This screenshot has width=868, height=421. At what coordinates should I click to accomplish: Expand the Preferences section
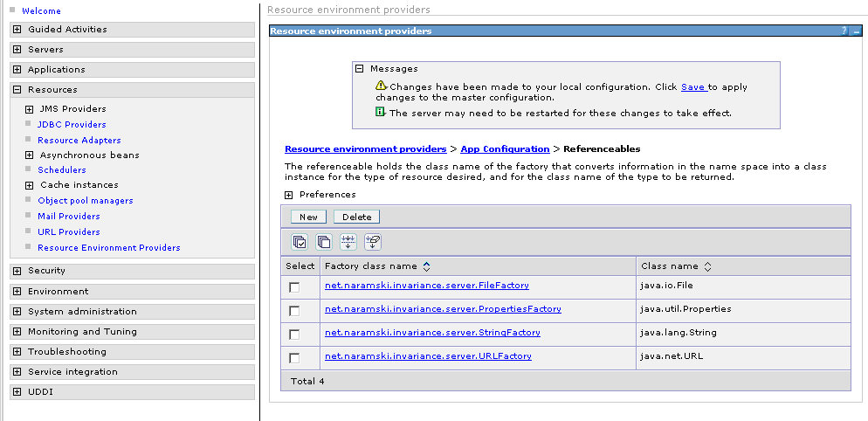pyautogui.click(x=289, y=195)
